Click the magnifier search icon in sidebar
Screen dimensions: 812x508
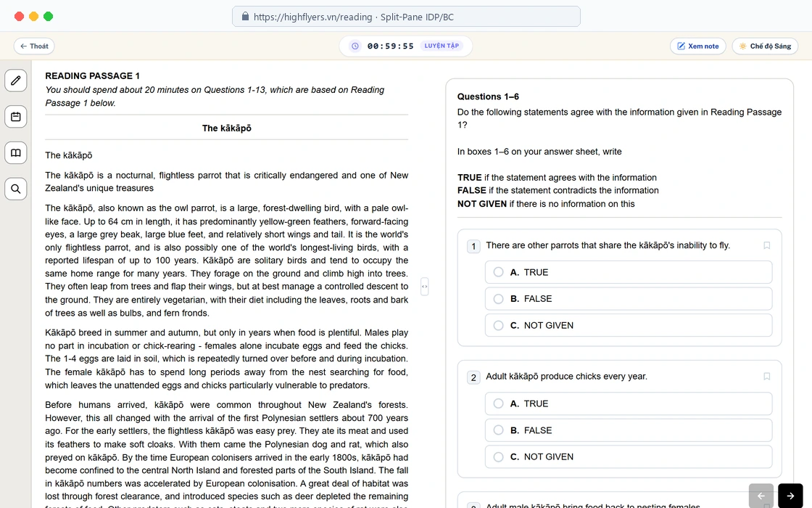coord(15,189)
